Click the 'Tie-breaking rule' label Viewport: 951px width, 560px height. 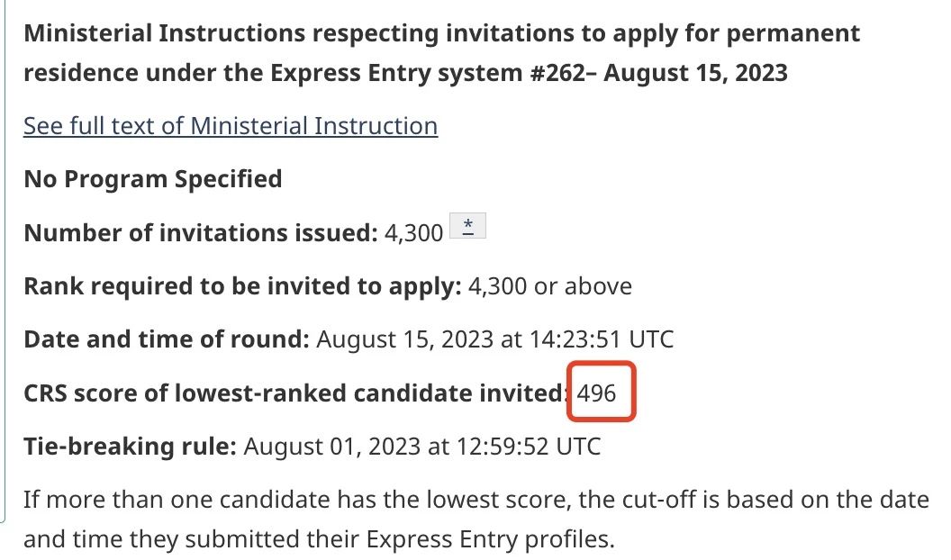coord(130,447)
